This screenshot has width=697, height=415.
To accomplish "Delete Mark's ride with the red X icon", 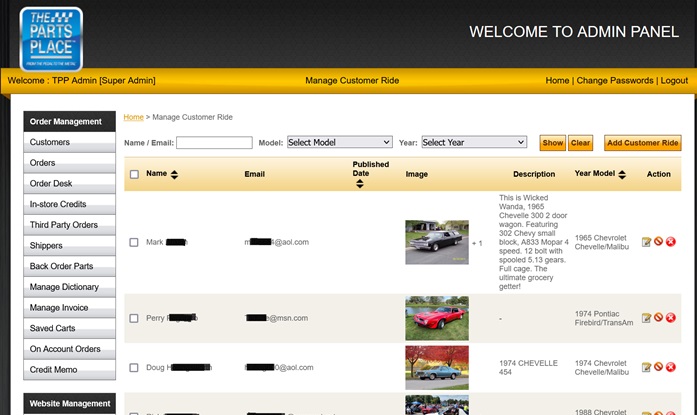I will [x=671, y=242].
